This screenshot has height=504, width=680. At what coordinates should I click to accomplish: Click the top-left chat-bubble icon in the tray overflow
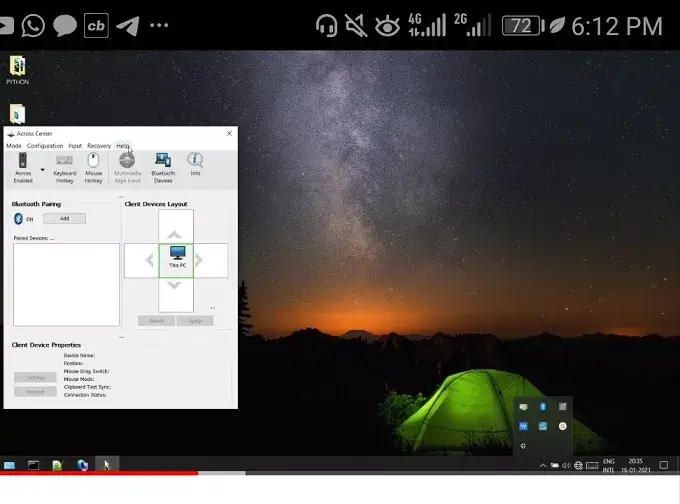523,406
